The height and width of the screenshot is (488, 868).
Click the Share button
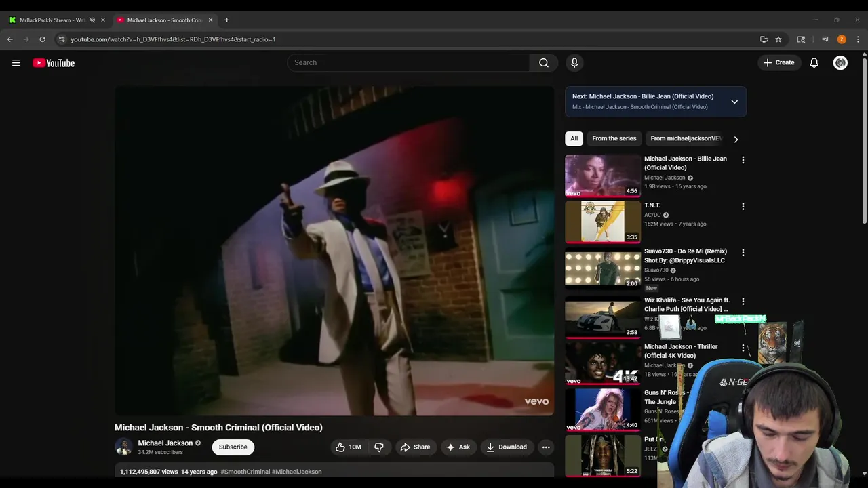pyautogui.click(x=415, y=447)
